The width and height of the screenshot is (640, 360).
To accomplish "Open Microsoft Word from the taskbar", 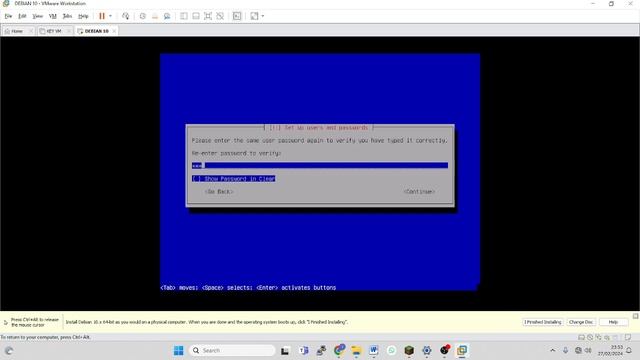I will tap(373, 351).
